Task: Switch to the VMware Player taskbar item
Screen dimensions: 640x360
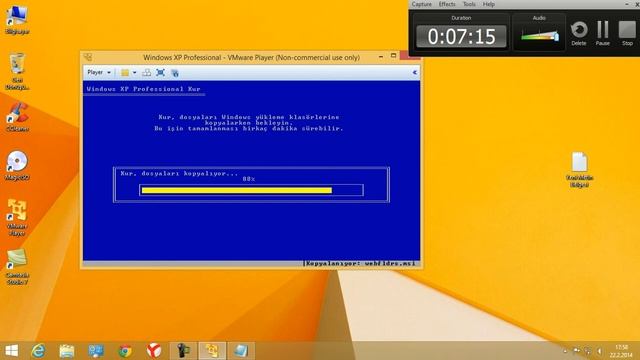Action: click(x=212, y=351)
